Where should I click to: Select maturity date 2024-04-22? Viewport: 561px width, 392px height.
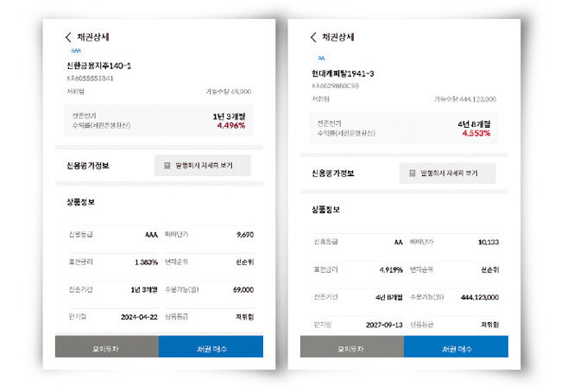tap(139, 317)
